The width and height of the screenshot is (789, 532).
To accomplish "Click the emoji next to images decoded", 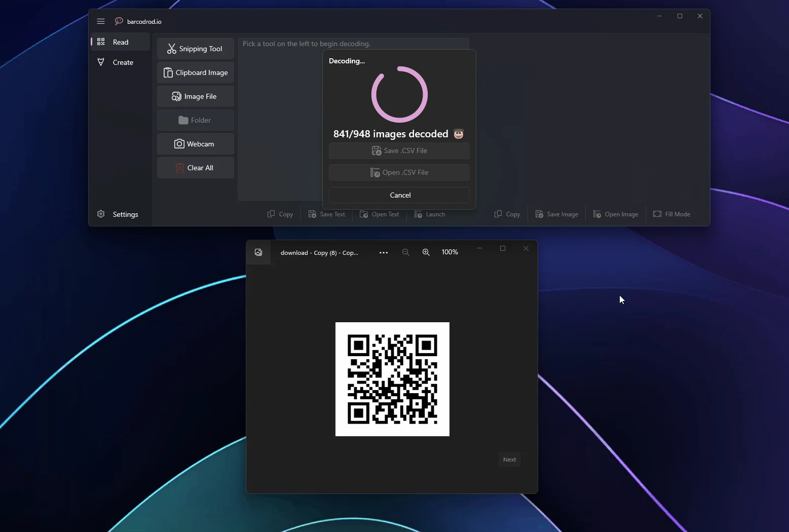I will pyautogui.click(x=459, y=134).
